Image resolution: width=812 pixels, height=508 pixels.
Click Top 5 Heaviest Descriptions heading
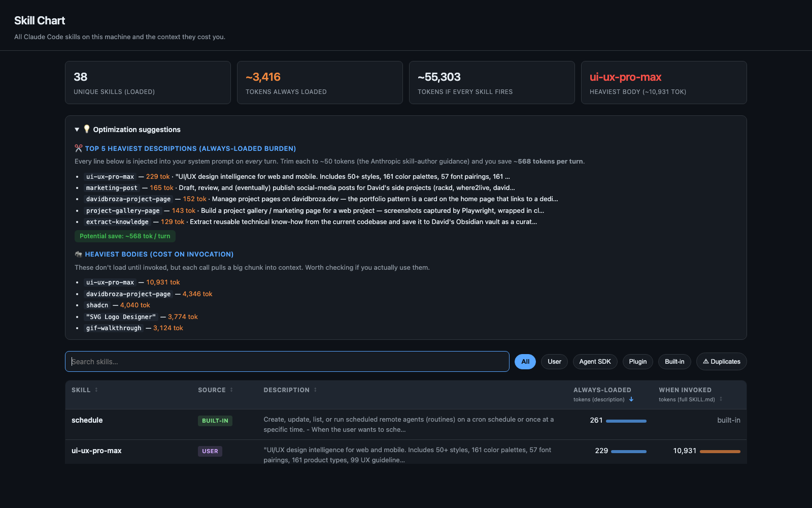tap(190, 148)
